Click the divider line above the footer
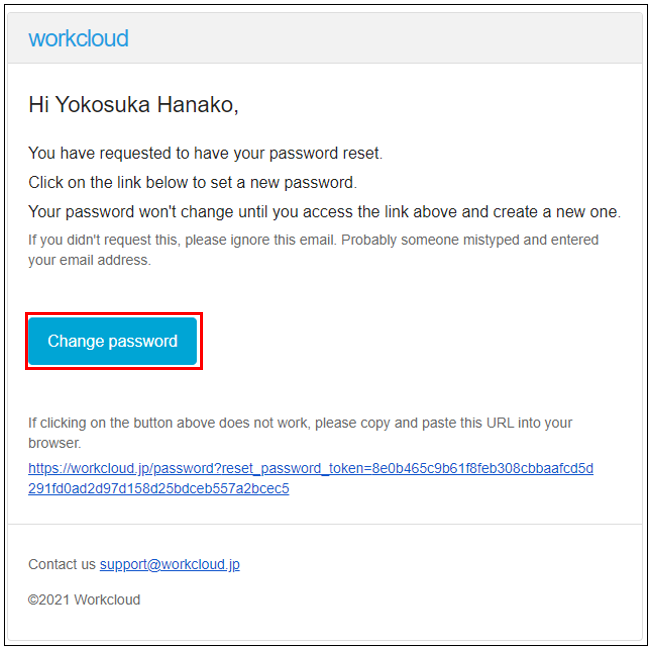Screen dimensions: 649x651 (324, 524)
